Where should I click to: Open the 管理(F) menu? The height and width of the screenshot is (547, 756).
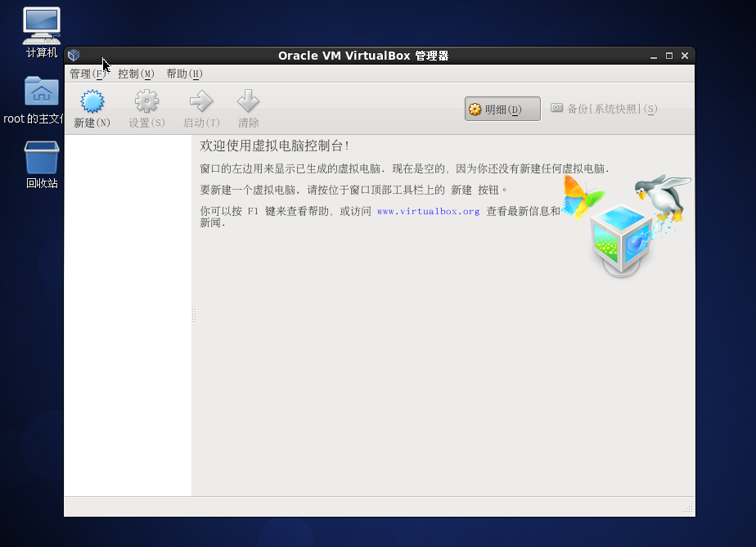click(88, 74)
